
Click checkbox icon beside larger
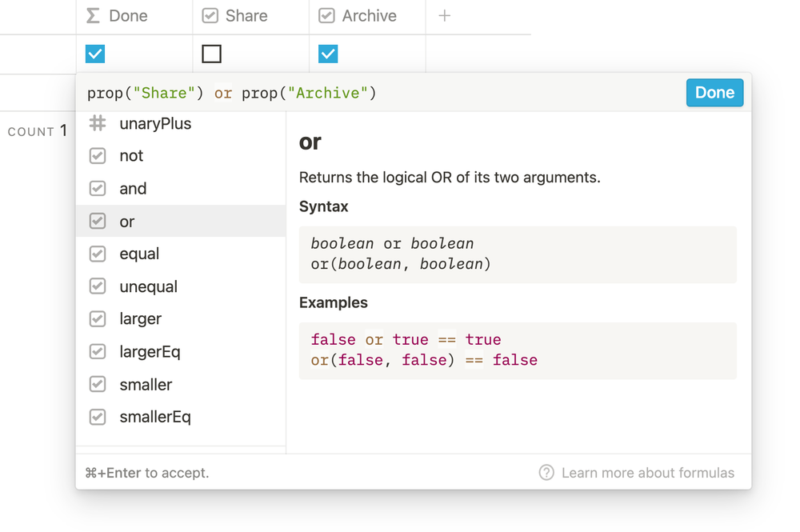98,318
